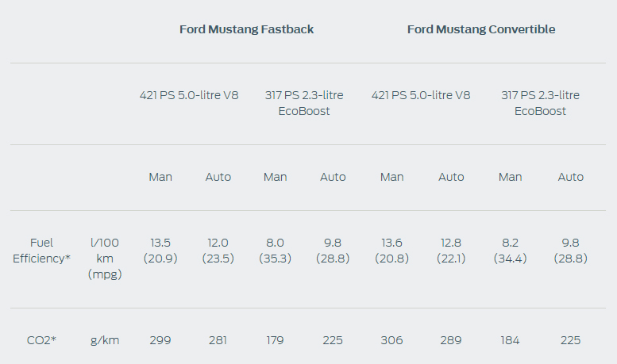Click the l/100 km (mpg) unit cell
The width and height of the screenshot is (617, 364).
[105, 259]
